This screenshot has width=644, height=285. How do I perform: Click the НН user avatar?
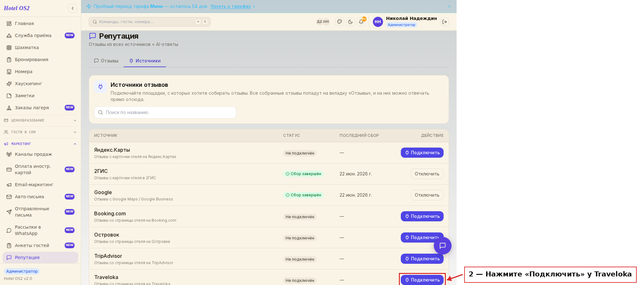coord(378,22)
